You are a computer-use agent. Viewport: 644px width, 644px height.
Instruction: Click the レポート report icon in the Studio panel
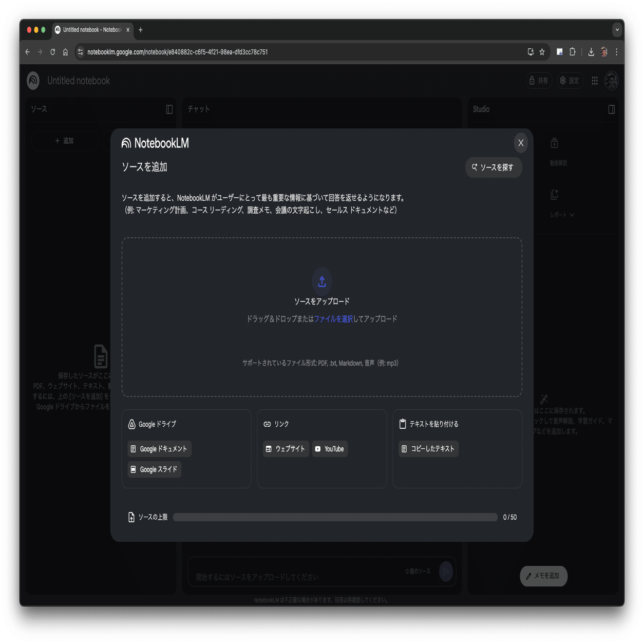(x=554, y=194)
